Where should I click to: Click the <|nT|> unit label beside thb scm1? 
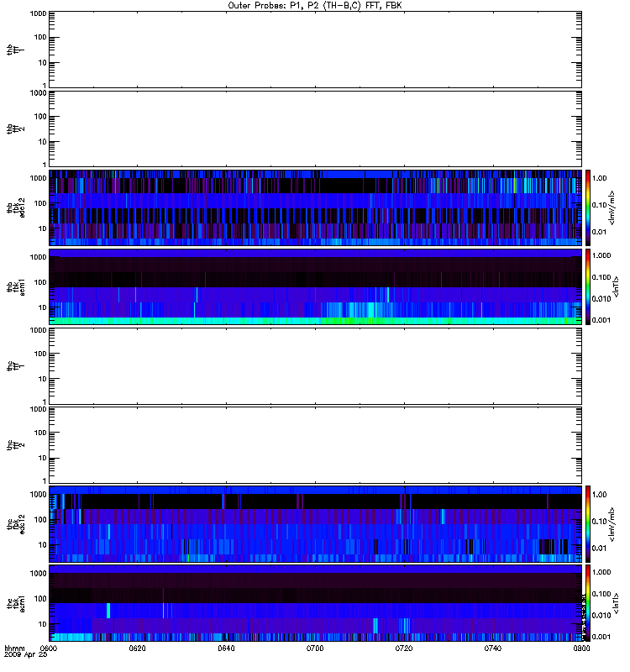pos(617,286)
